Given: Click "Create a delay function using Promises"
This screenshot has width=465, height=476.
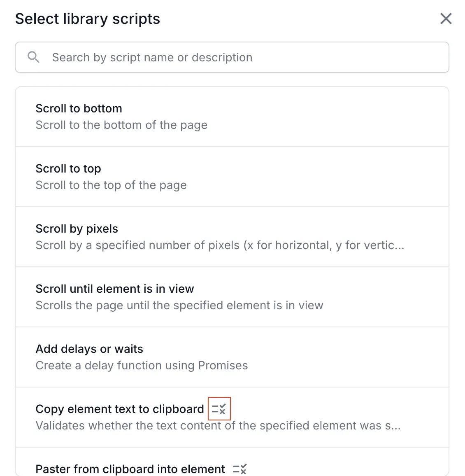Looking at the screenshot, I should click(x=142, y=366).
